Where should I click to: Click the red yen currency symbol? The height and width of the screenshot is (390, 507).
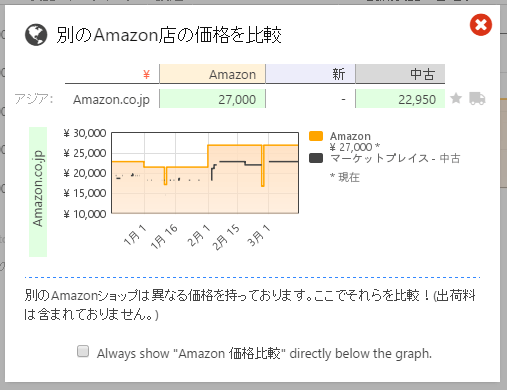coord(146,74)
